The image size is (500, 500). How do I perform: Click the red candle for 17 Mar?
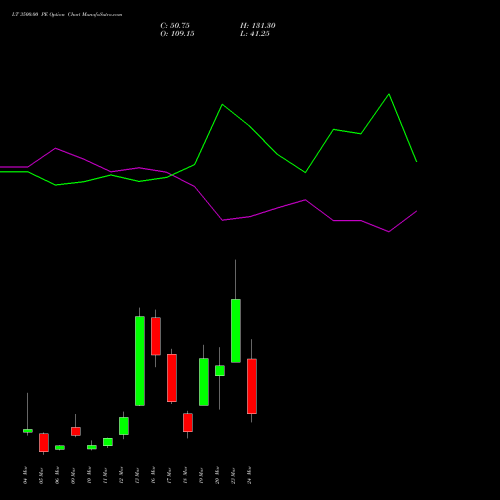(x=172, y=378)
